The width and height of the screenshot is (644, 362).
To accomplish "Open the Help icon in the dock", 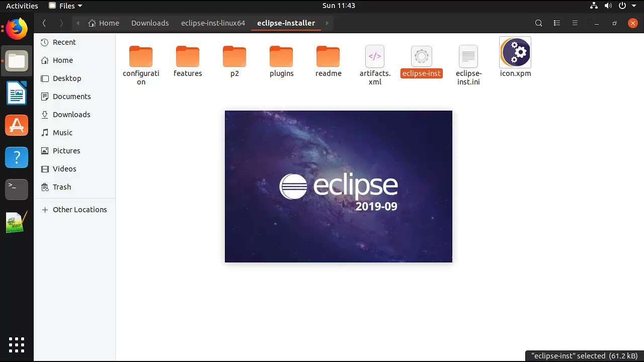I will [17, 157].
